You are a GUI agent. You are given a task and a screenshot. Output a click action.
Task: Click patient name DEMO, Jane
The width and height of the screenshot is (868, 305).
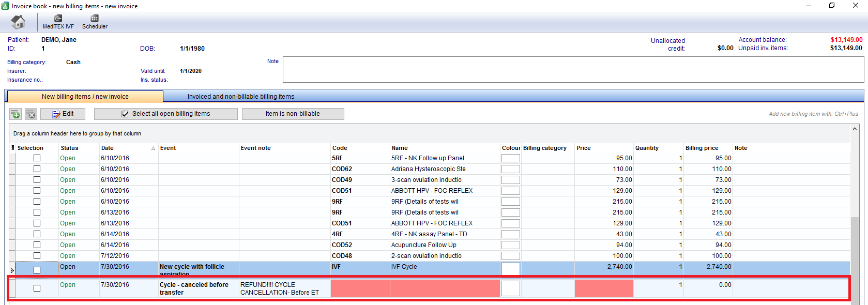click(x=59, y=40)
